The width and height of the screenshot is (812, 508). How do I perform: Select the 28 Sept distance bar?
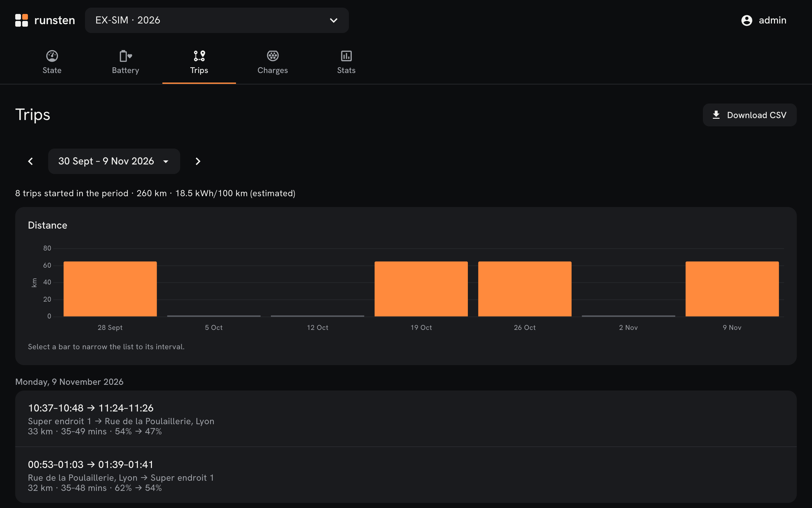[x=110, y=289]
